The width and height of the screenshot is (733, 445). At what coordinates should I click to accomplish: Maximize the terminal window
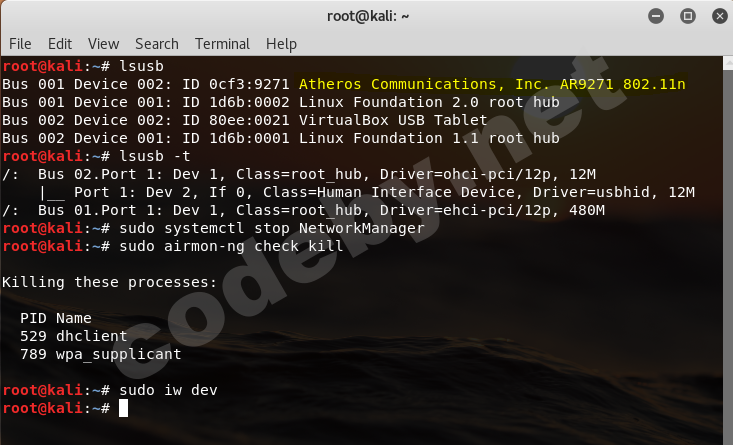(x=687, y=15)
